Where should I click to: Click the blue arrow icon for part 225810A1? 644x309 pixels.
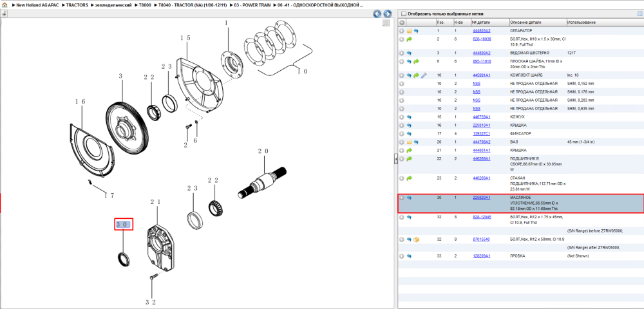(409, 125)
